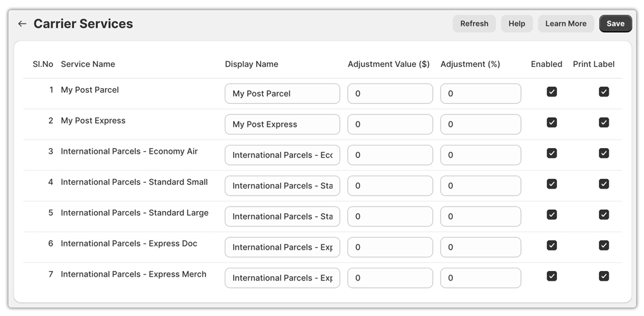Disable the Enabled checkbox for My Post Parcel
The image size is (644, 316).
pos(552,92)
